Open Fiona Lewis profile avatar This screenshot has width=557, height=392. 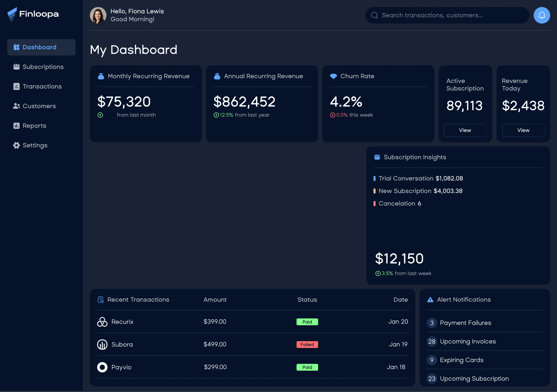(98, 15)
